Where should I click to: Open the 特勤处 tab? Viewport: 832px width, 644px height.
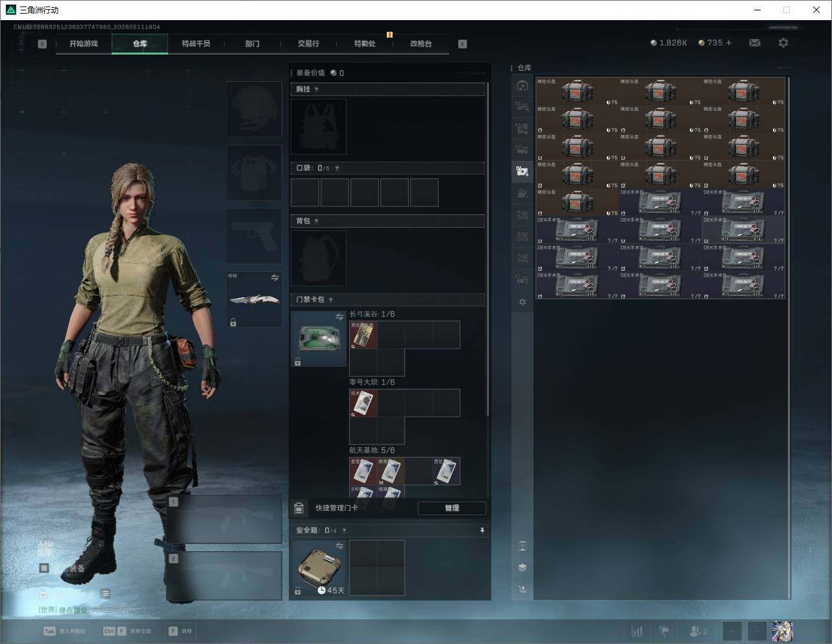point(365,43)
